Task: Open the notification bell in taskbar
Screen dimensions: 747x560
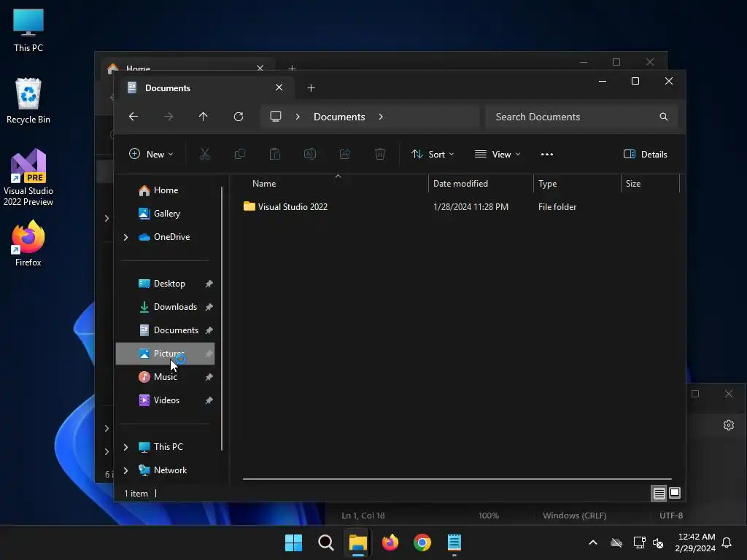Action: 727,542
